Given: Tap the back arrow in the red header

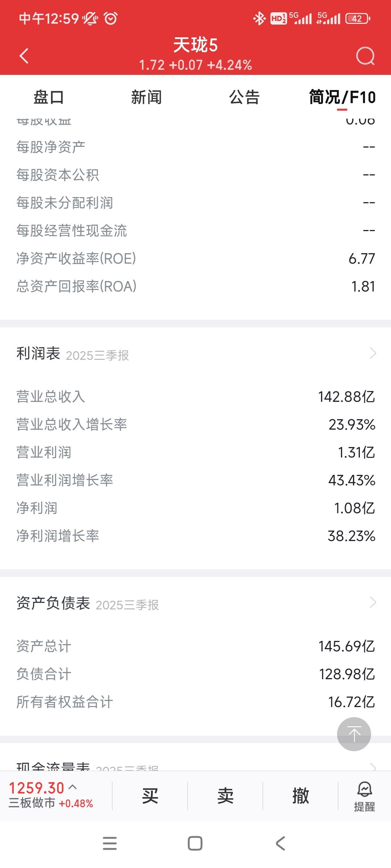Looking at the screenshot, I should coord(24,56).
